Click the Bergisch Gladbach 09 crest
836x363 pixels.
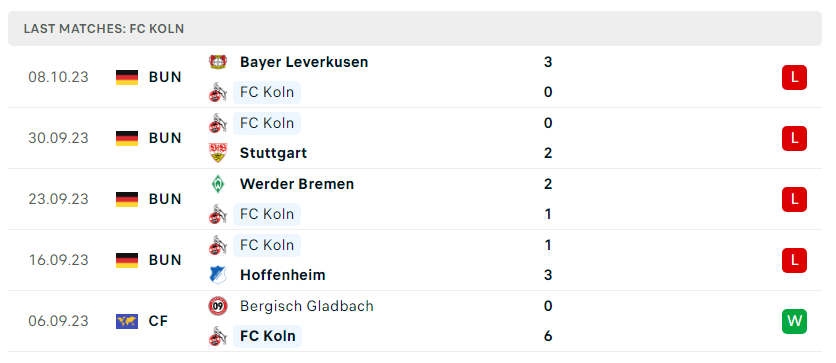[218, 306]
